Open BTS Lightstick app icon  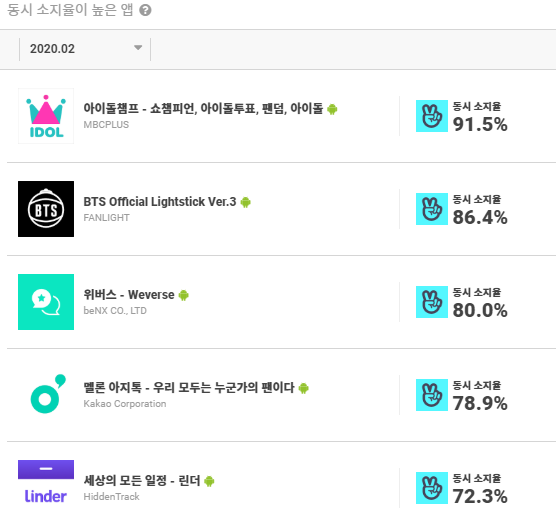(x=46, y=209)
